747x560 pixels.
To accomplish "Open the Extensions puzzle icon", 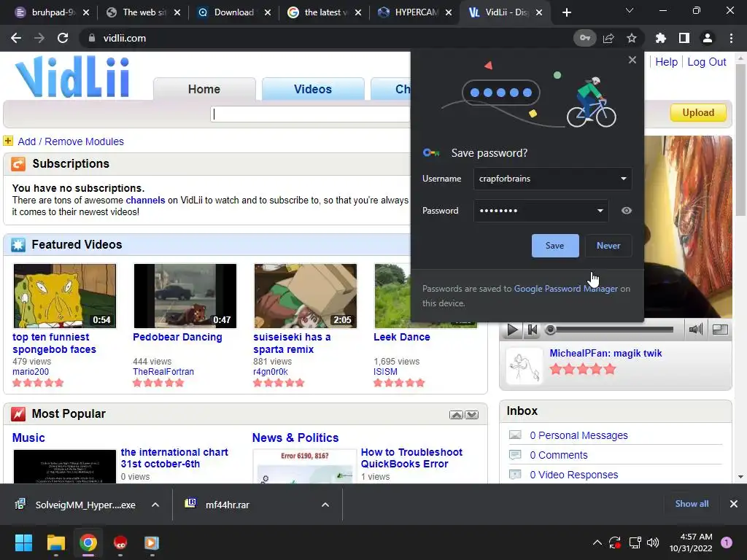I will click(660, 38).
